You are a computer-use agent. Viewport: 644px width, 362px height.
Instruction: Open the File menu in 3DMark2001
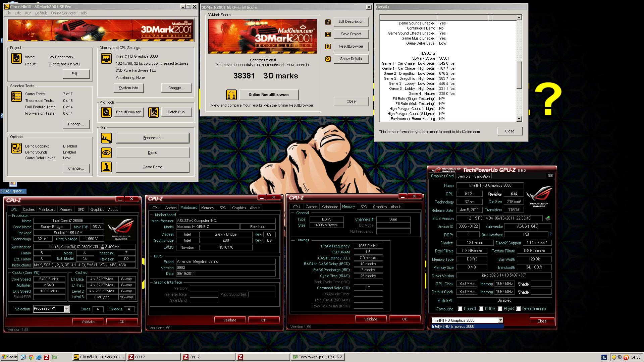click(x=8, y=13)
